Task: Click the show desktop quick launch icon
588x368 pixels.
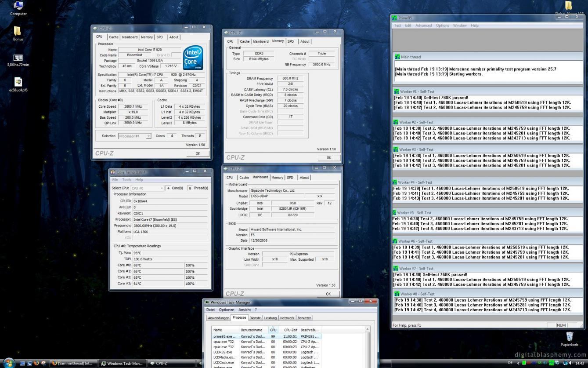Action: point(22,364)
